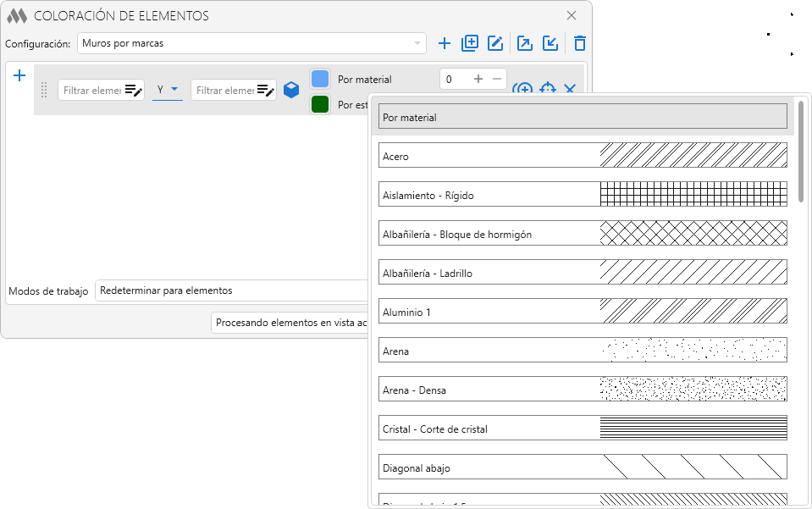Increase the value with plus stepper
Screen dimensions: 812x509
[478, 79]
